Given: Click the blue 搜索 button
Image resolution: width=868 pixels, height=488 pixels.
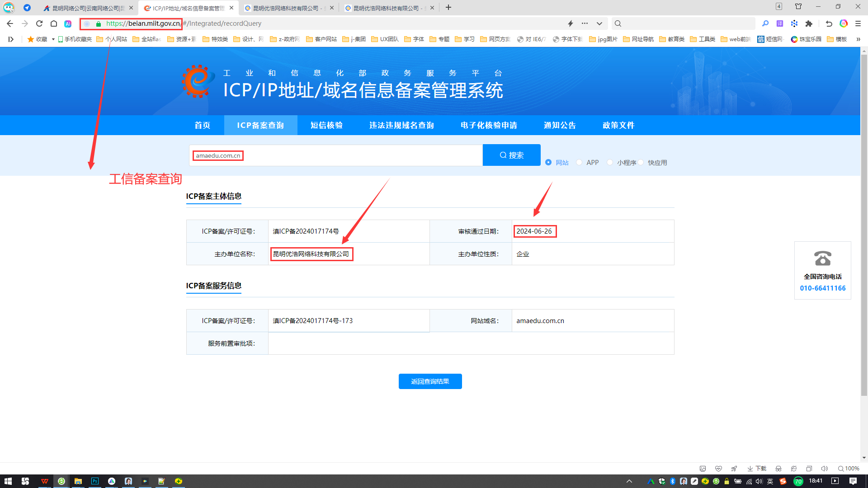Looking at the screenshot, I should click(511, 155).
